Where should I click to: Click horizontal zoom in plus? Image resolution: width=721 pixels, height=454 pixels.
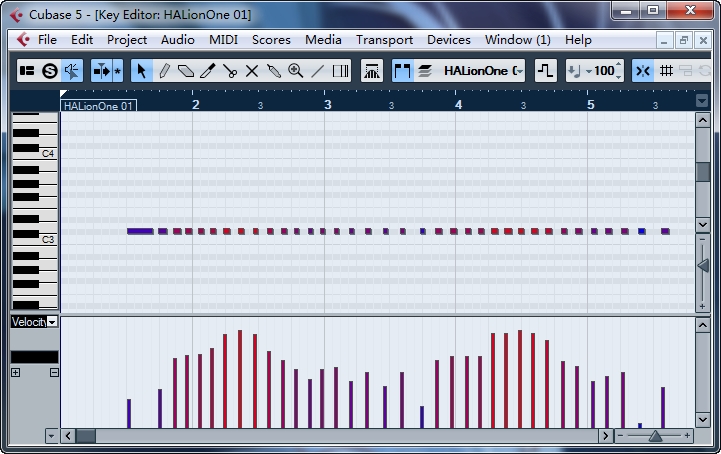pyautogui.click(x=687, y=436)
